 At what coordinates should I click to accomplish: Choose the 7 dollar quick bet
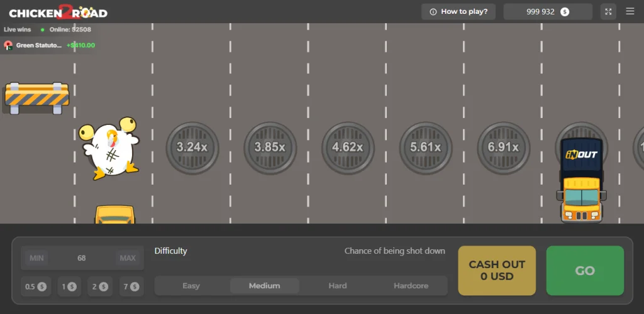(x=131, y=286)
